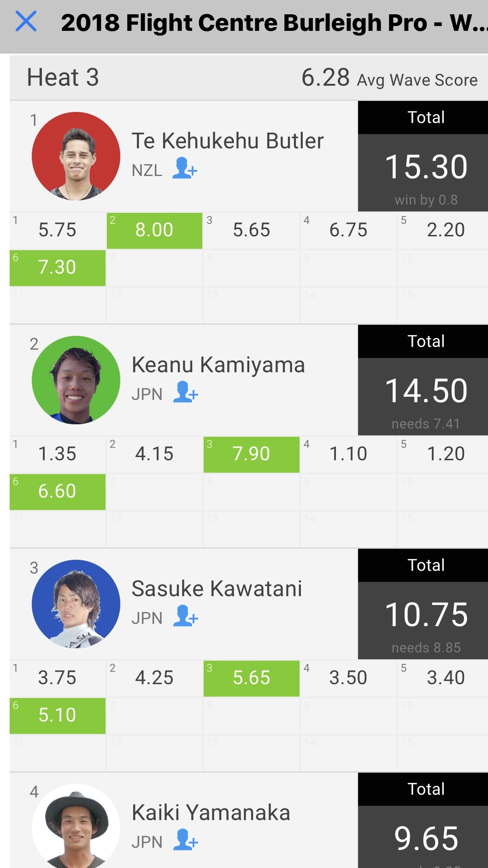Follow Sasuke Kawatani via add-person icon
Image resolution: width=488 pixels, height=868 pixels.
coord(185,616)
